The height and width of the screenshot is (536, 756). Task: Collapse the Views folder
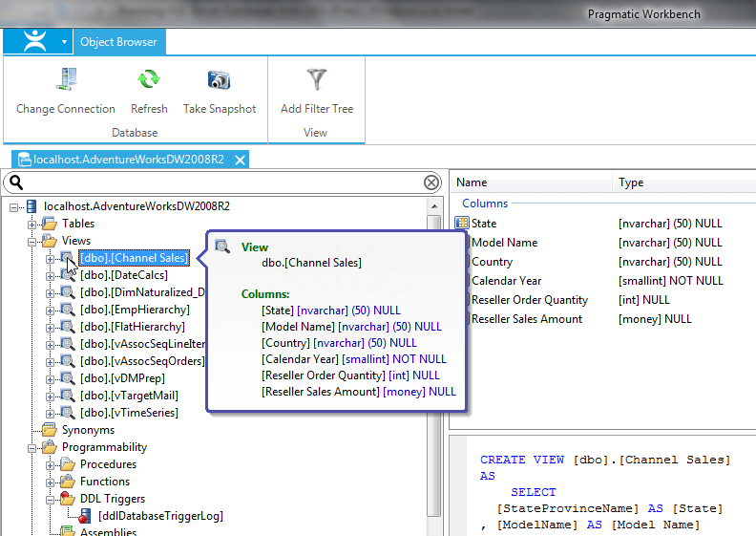tap(31, 242)
